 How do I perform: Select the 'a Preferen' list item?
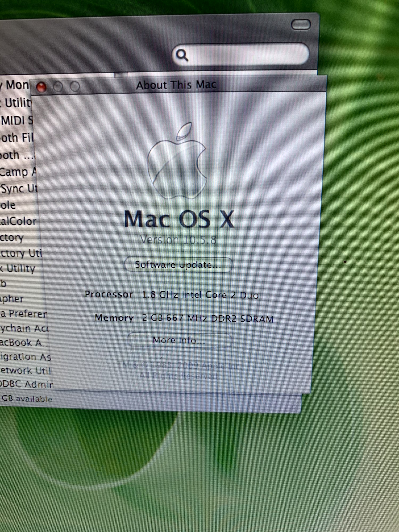coord(23,314)
